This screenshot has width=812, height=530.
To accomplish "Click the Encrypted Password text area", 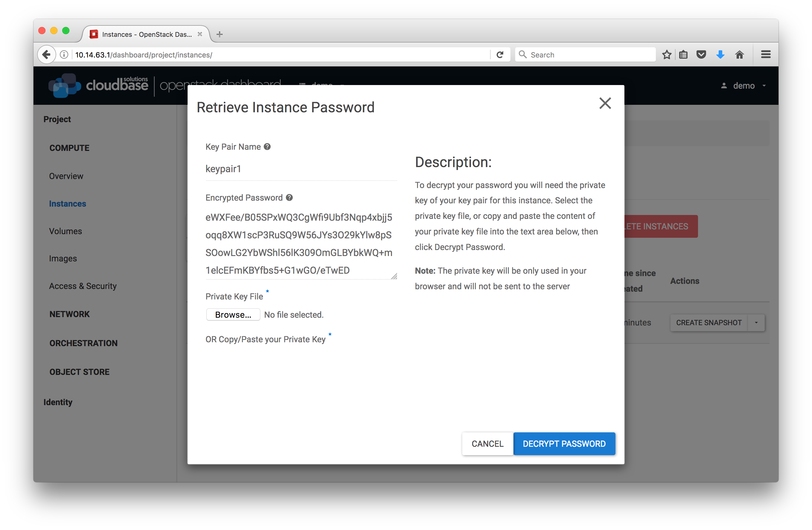I will (301, 244).
